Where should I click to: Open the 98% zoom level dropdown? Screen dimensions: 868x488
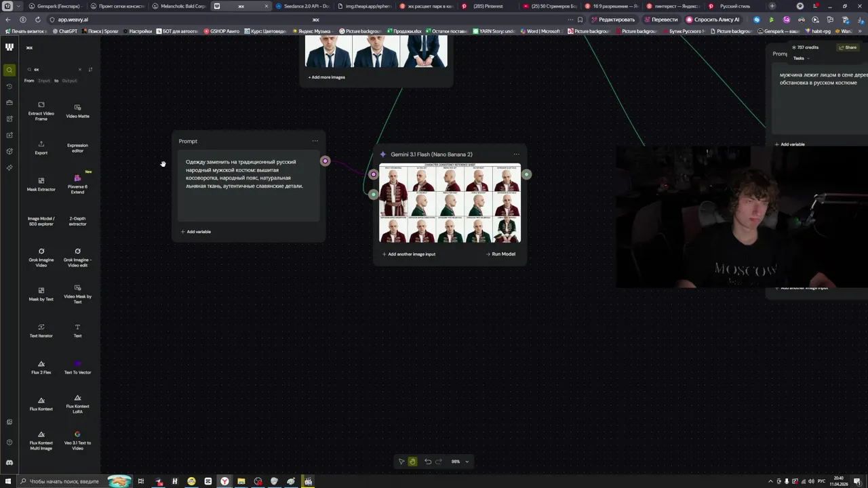pos(460,462)
